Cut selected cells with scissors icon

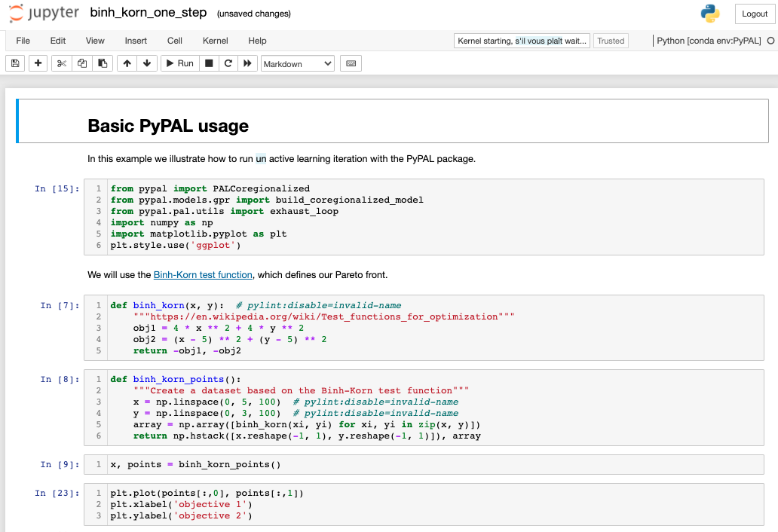click(62, 63)
